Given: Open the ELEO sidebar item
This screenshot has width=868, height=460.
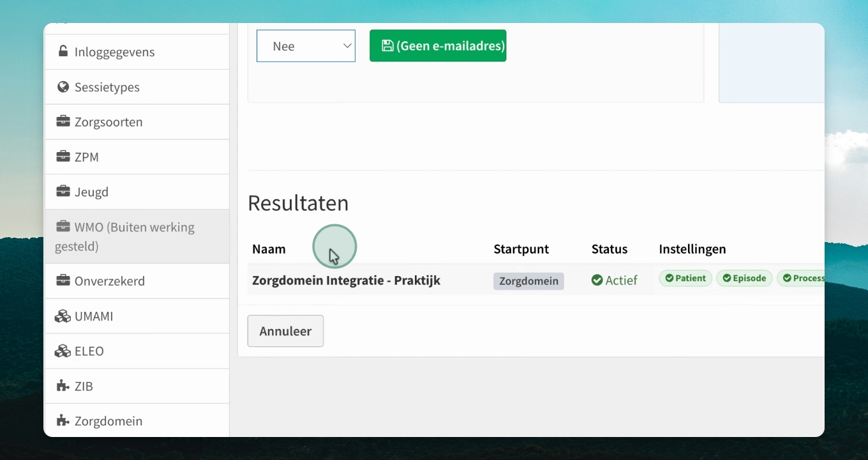Looking at the screenshot, I should [137, 351].
